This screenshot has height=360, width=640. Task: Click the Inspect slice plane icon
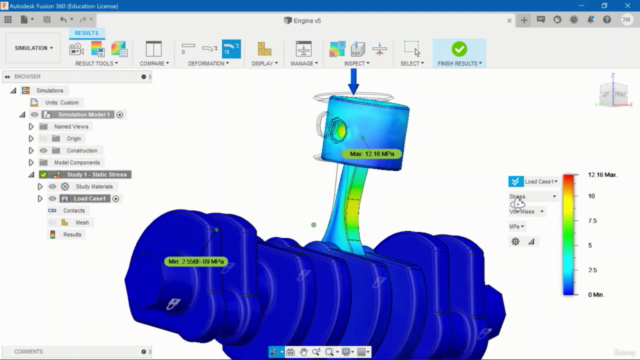pos(358,49)
